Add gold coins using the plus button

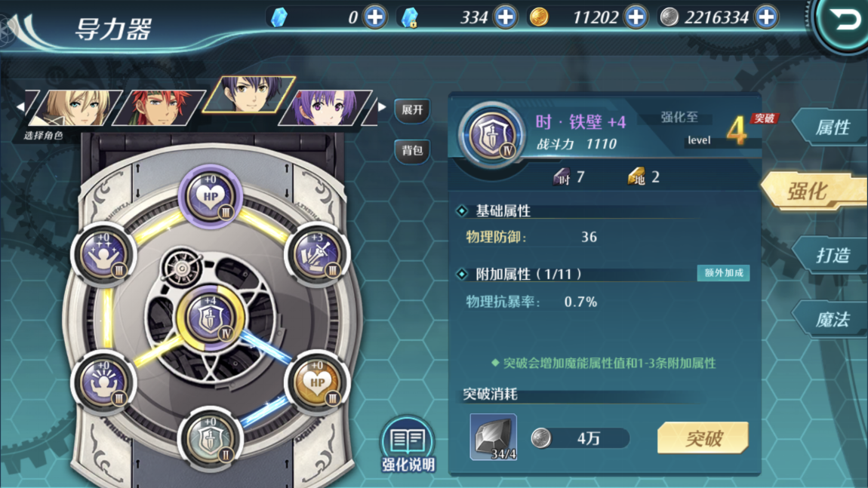(x=636, y=17)
